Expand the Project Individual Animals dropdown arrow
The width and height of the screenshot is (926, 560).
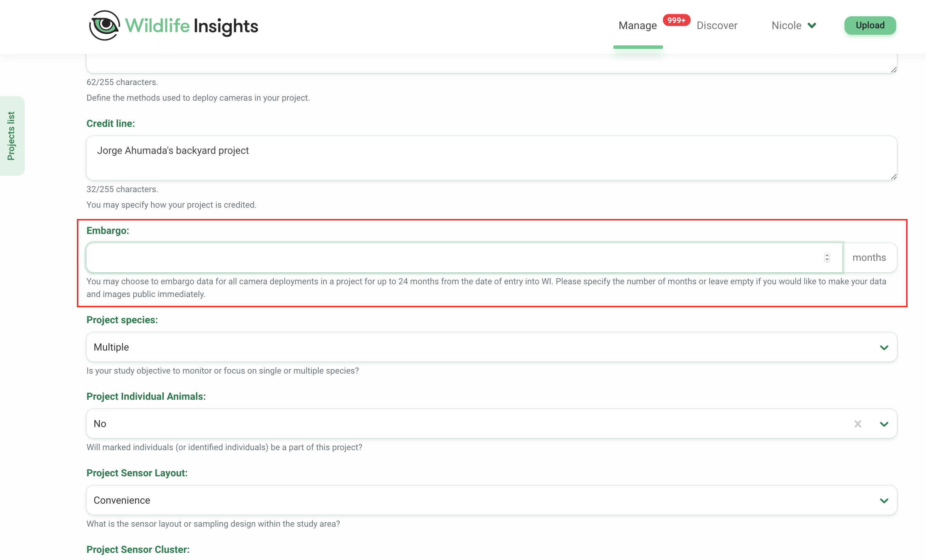click(884, 424)
